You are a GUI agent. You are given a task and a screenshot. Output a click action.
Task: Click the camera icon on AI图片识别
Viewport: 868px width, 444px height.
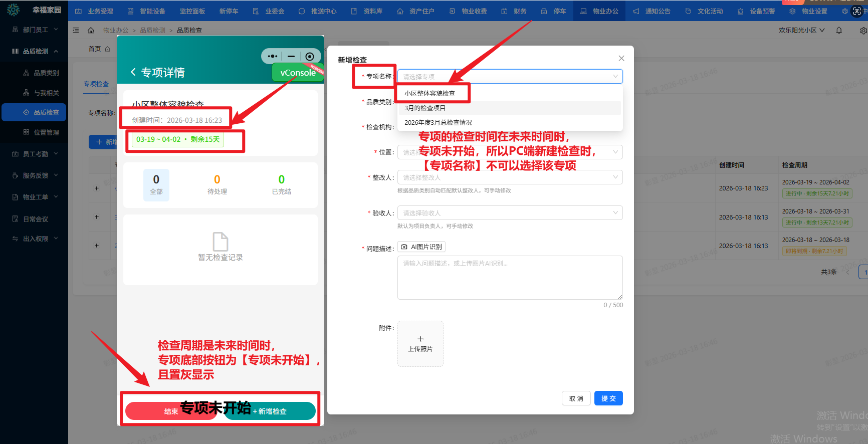(404, 247)
